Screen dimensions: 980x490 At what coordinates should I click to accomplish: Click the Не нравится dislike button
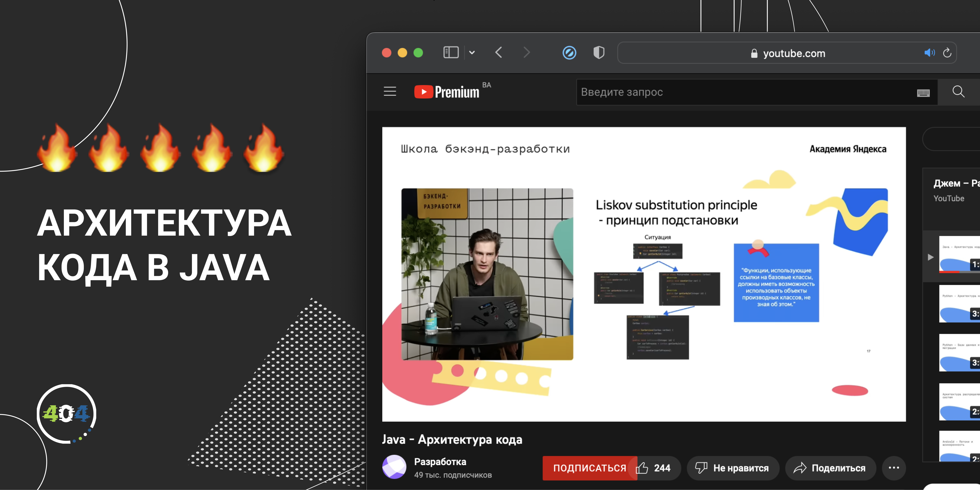[x=733, y=468]
